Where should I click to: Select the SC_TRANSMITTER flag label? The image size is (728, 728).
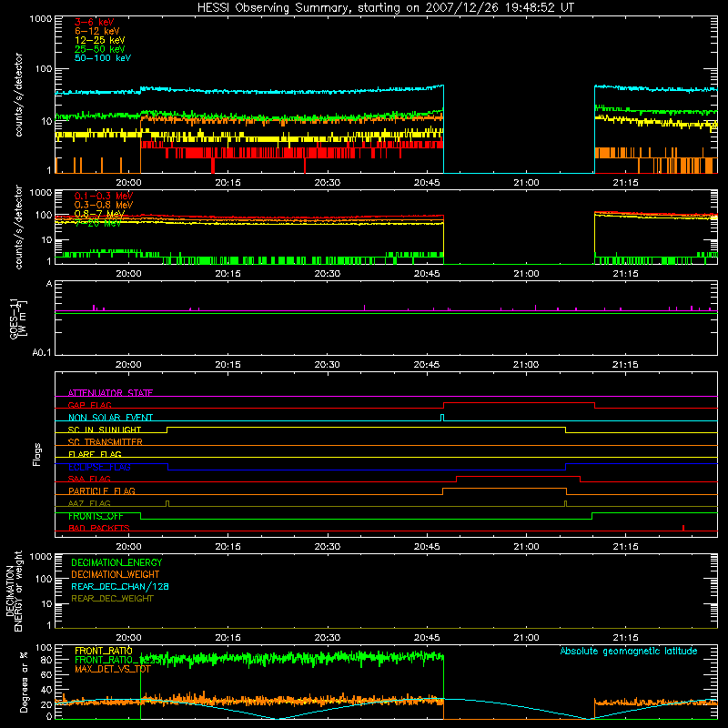click(x=105, y=442)
